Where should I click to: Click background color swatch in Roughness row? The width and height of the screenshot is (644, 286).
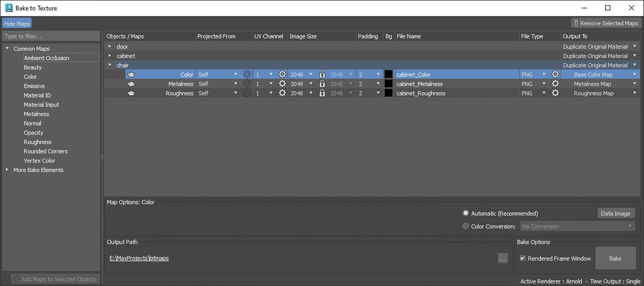pyautogui.click(x=388, y=93)
